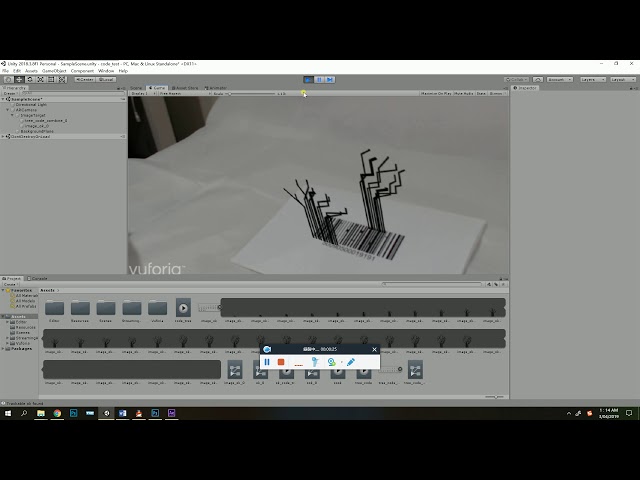Open the Collab dropdown
Image resolution: width=640 pixels, height=480 pixels.
click(516, 80)
